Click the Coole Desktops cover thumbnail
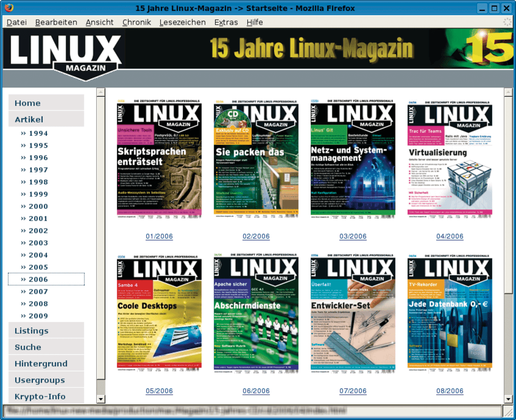Screen dimensions: 516x420 pyautogui.click(x=159, y=313)
